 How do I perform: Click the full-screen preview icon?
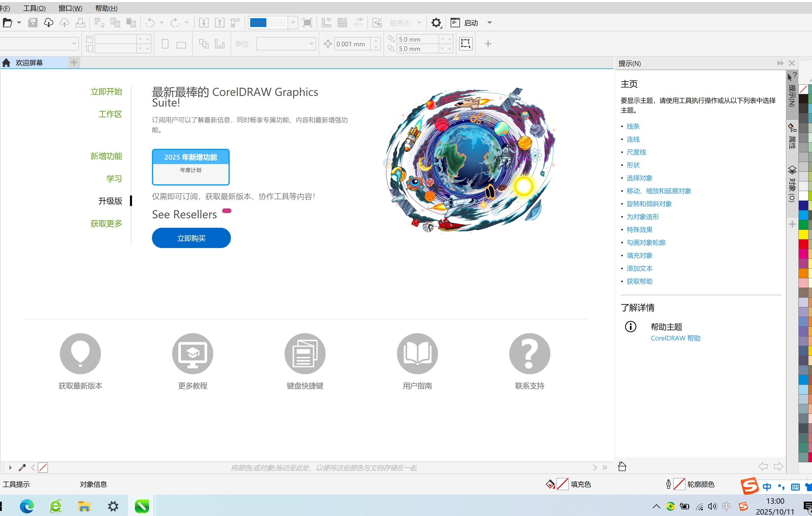pyautogui.click(x=307, y=23)
